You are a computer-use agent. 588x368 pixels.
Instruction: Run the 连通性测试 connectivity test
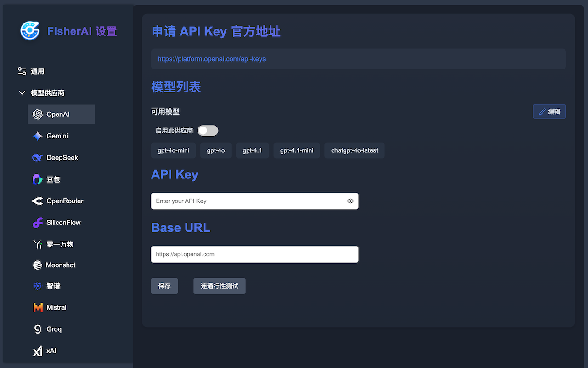tap(219, 286)
